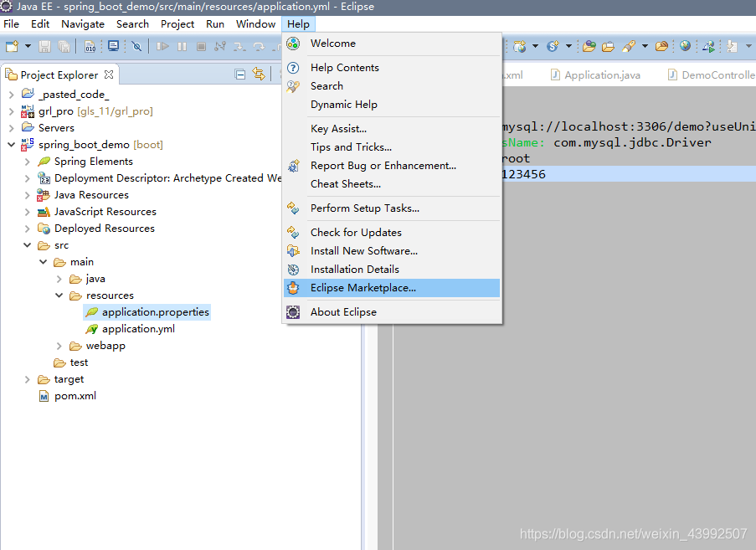Image resolution: width=756 pixels, height=550 pixels.
Task: Click the Open Type folder icon
Action: coord(589,46)
